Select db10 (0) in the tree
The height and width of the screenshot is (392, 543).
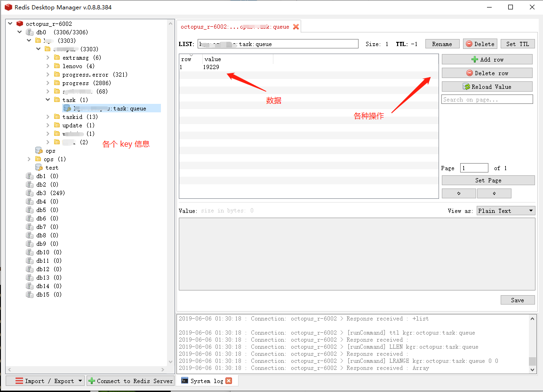(49, 252)
